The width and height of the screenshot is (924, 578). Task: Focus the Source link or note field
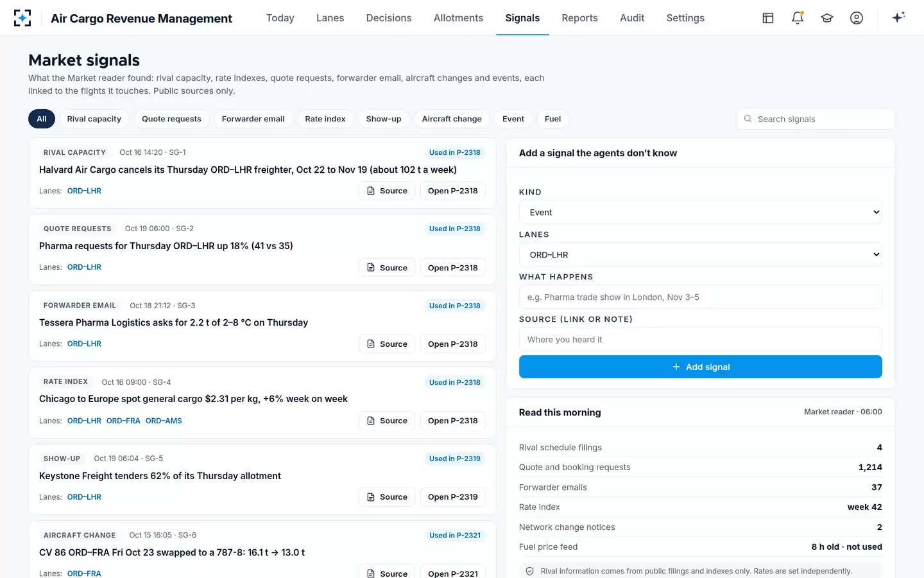pos(701,339)
